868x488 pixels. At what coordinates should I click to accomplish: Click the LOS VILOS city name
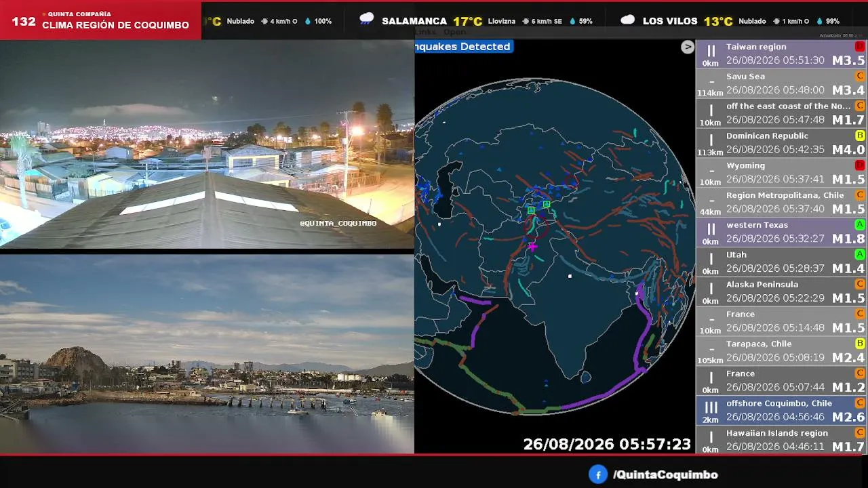tap(670, 21)
